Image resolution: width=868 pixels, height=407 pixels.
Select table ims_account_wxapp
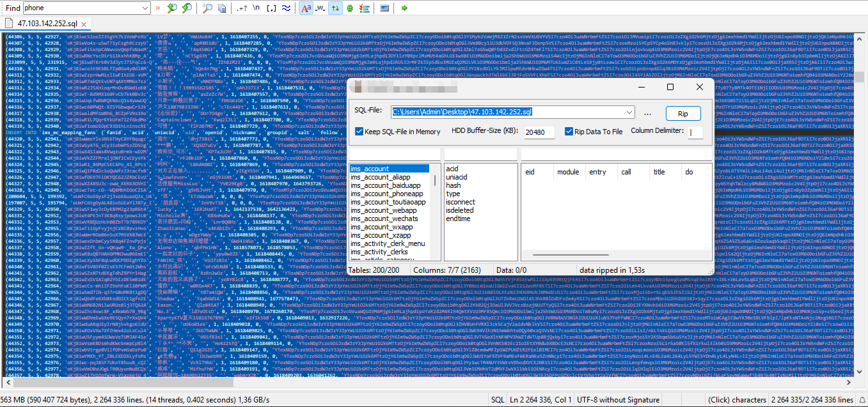point(389,227)
